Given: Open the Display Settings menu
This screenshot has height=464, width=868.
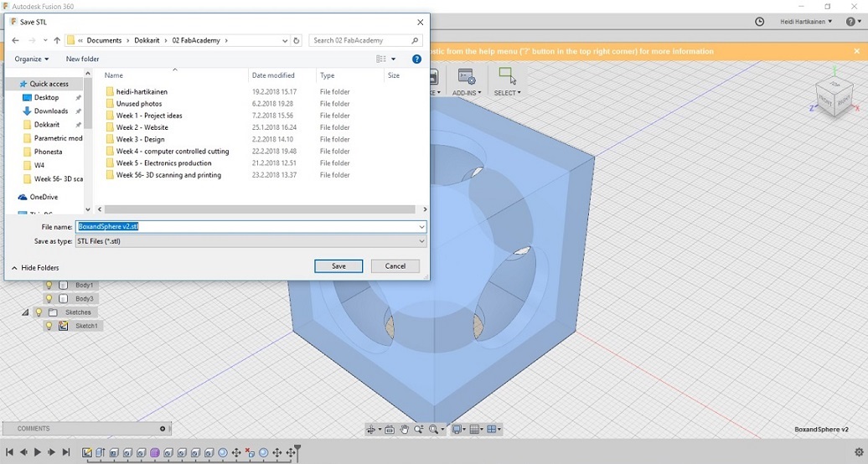Looking at the screenshot, I should coord(459,429).
